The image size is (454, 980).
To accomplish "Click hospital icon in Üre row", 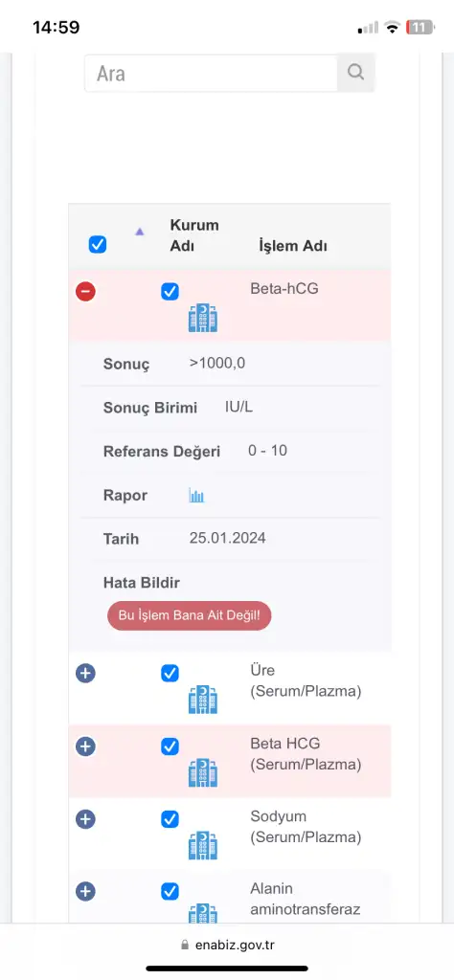I will click(203, 700).
